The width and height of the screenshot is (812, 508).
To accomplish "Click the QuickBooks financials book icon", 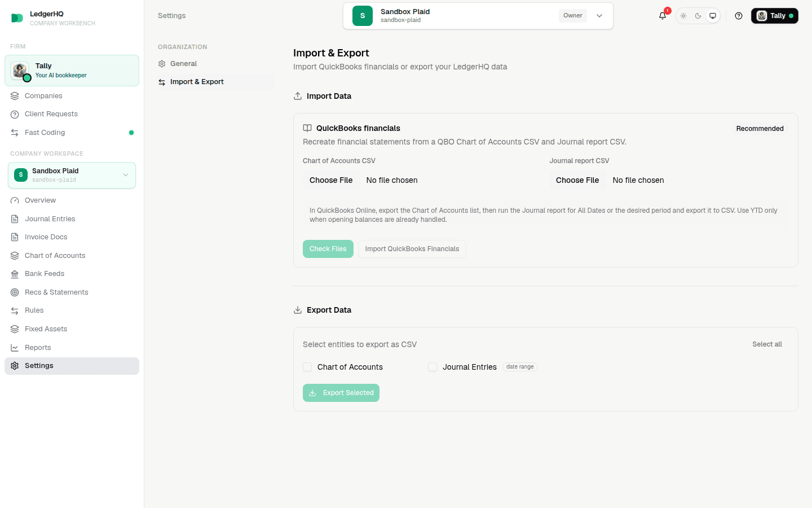I will pyautogui.click(x=307, y=128).
